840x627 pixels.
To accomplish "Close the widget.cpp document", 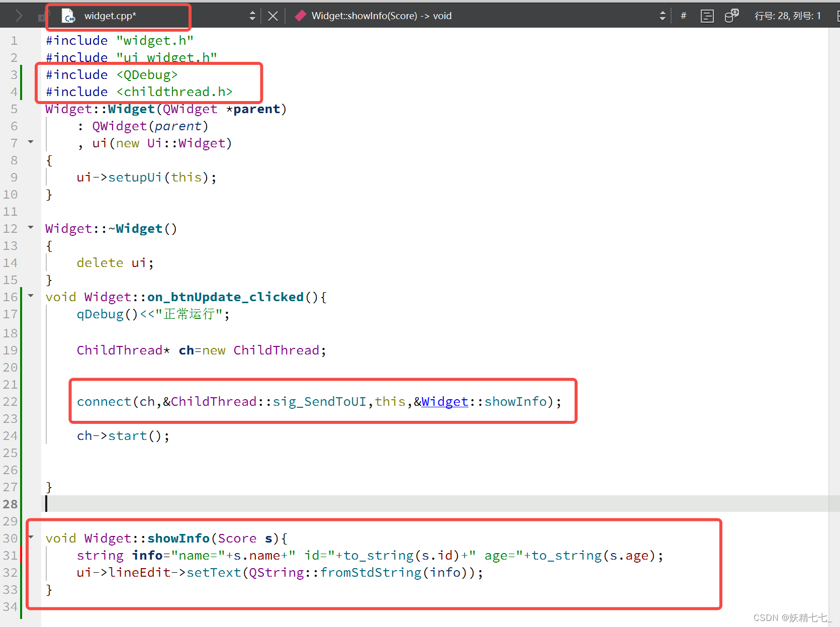I will point(273,16).
